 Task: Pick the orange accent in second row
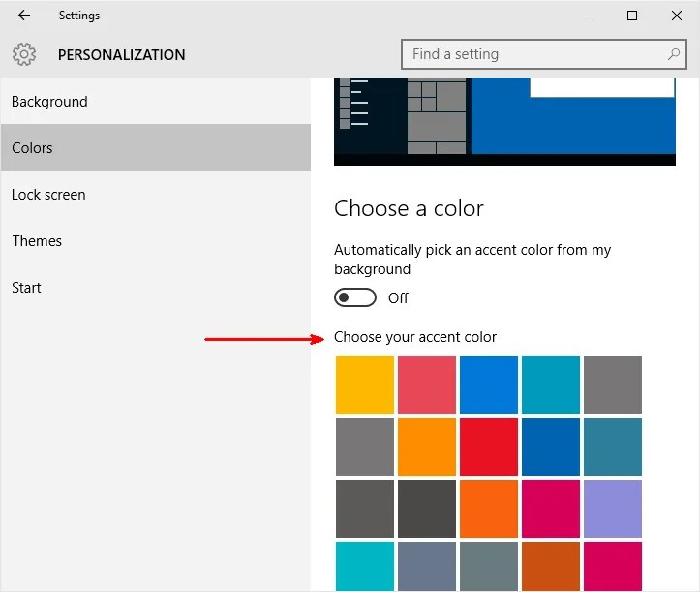tap(427, 447)
